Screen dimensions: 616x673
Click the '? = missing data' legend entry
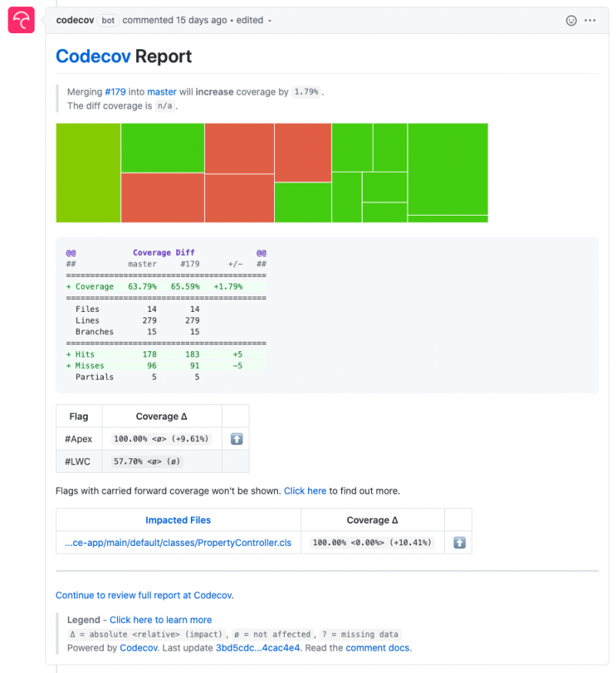360,634
